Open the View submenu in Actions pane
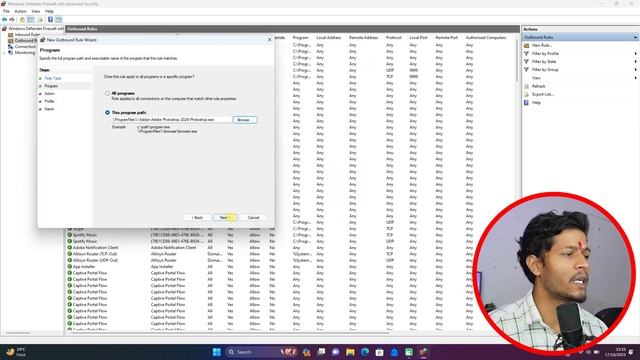The width and height of the screenshot is (640, 360). click(x=580, y=78)
